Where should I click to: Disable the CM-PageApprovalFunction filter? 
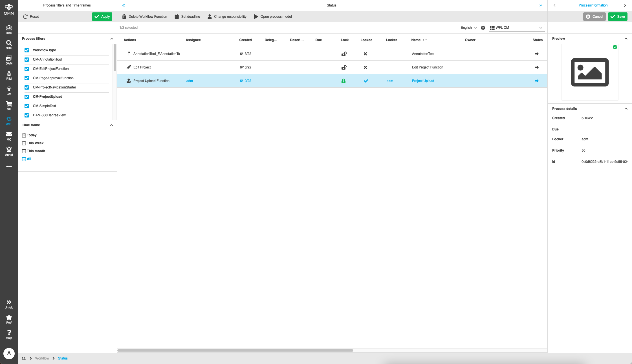(x=27, y=78)
